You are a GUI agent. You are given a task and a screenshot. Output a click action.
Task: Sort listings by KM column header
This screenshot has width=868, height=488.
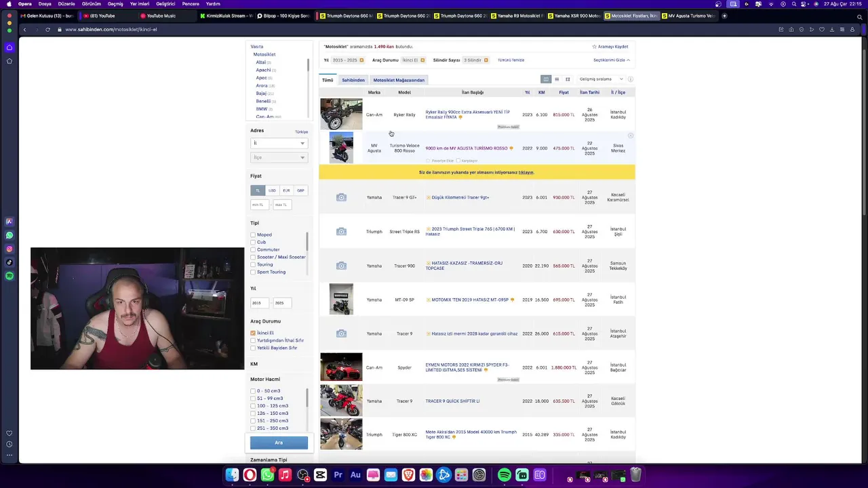coord(542,92)
